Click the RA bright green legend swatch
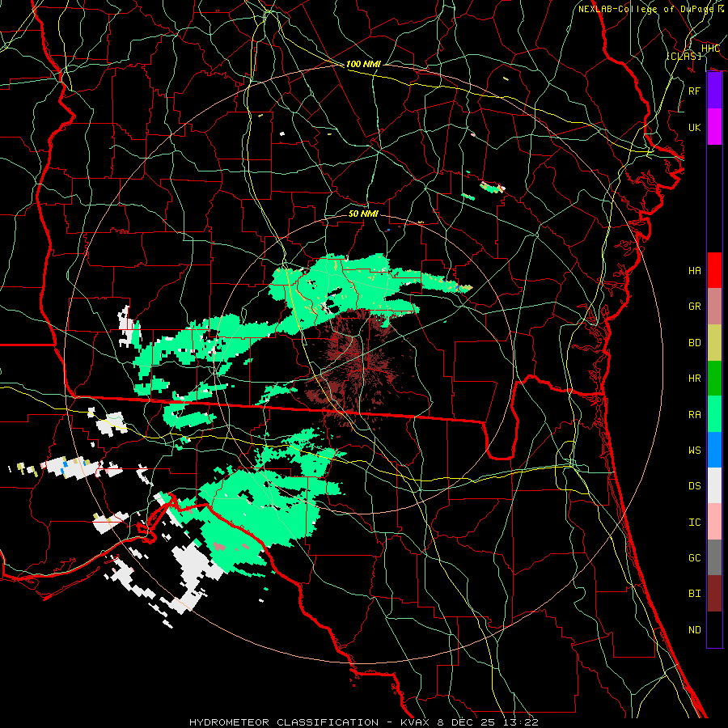The height and width of the screenshot is (728, 728). (x=714, y=414)
